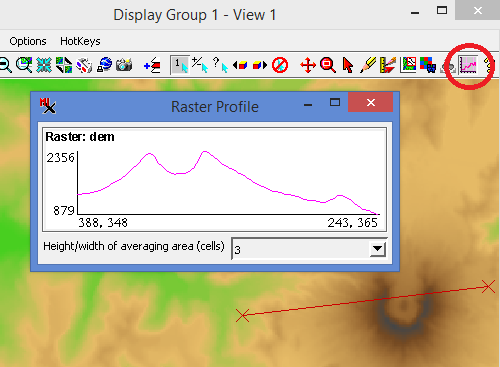Open the Options menu
This screenshot has height=367, width=500.
point(28,41)
